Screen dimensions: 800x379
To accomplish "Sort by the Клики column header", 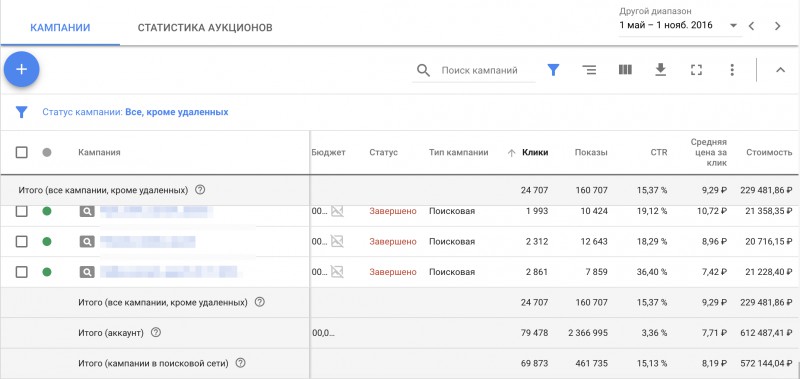I will point(535,153).
